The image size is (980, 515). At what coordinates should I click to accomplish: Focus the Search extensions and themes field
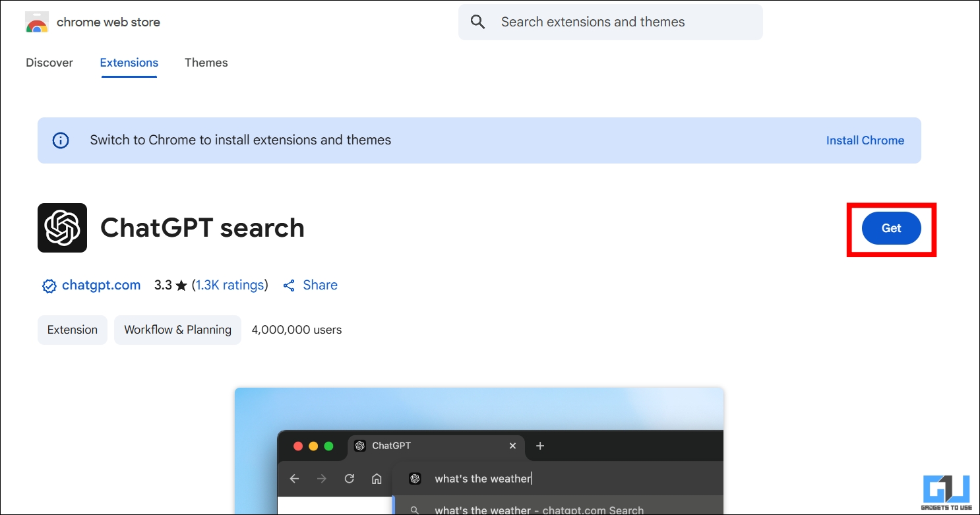pos(611,22)
